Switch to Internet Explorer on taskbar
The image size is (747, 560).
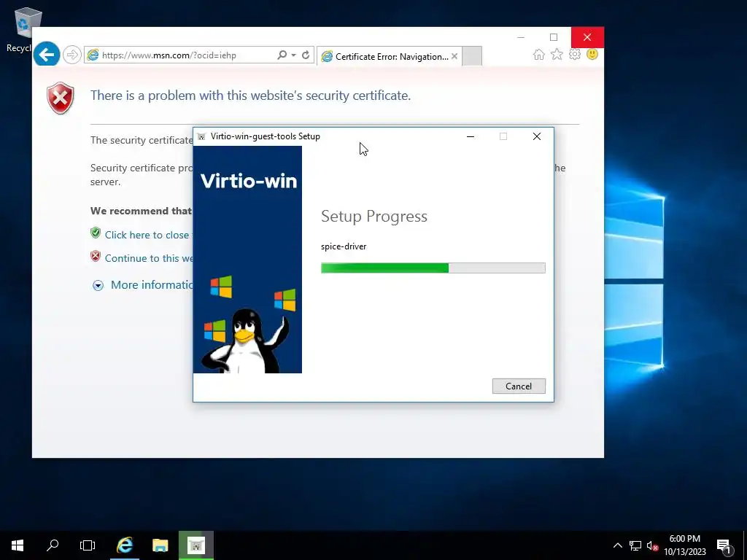tap(125, 545)
